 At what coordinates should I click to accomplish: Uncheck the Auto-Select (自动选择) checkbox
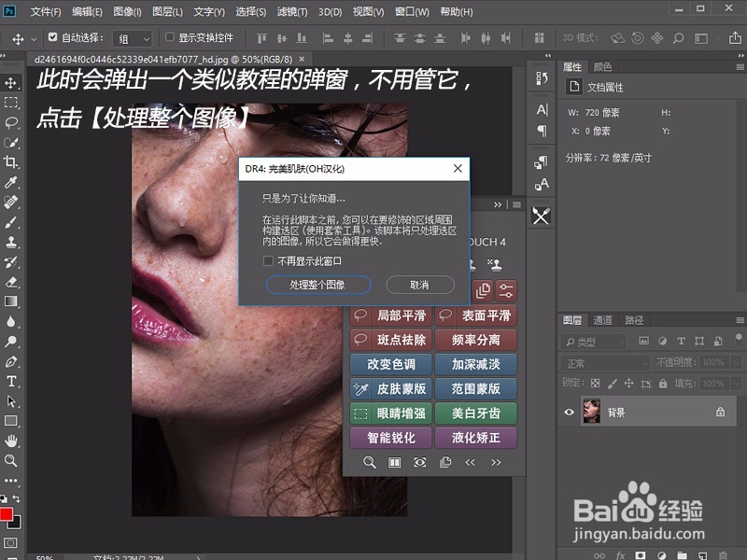[52, 36]
